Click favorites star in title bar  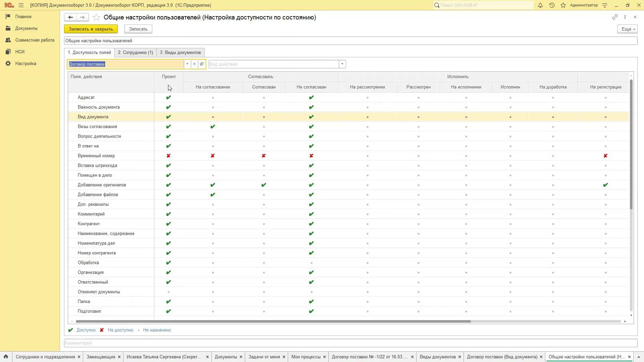pos(563,5)
